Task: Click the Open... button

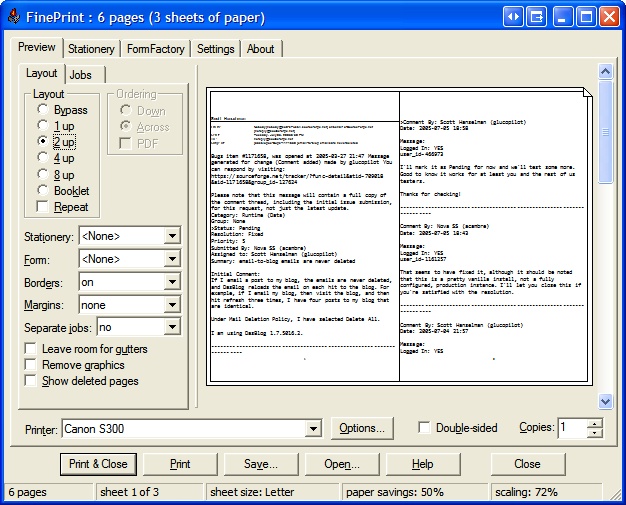Action: (342, 464)
